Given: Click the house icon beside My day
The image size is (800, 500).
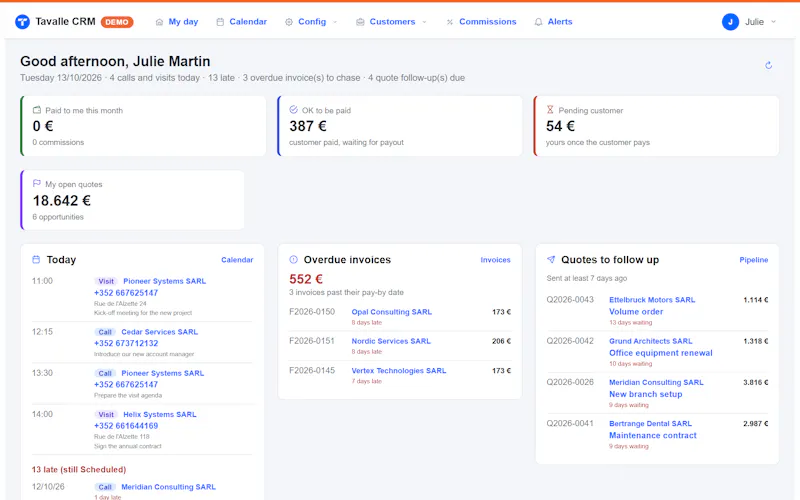Looking at the screenshot, I should point(159,22).
